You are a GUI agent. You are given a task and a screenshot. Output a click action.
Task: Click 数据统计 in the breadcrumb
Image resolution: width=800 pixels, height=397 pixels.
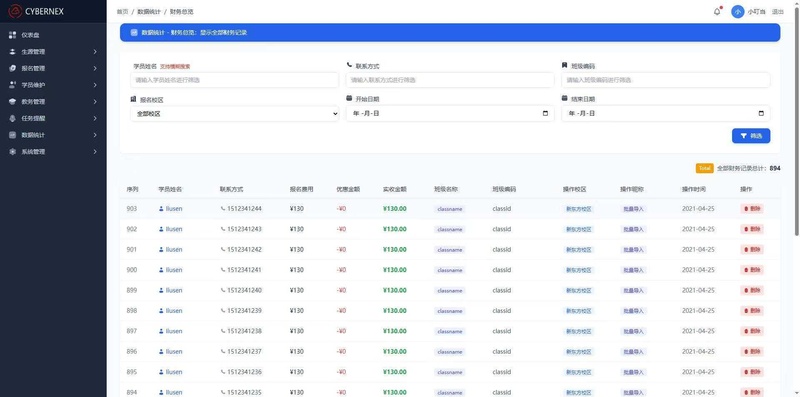click(148, 12)
